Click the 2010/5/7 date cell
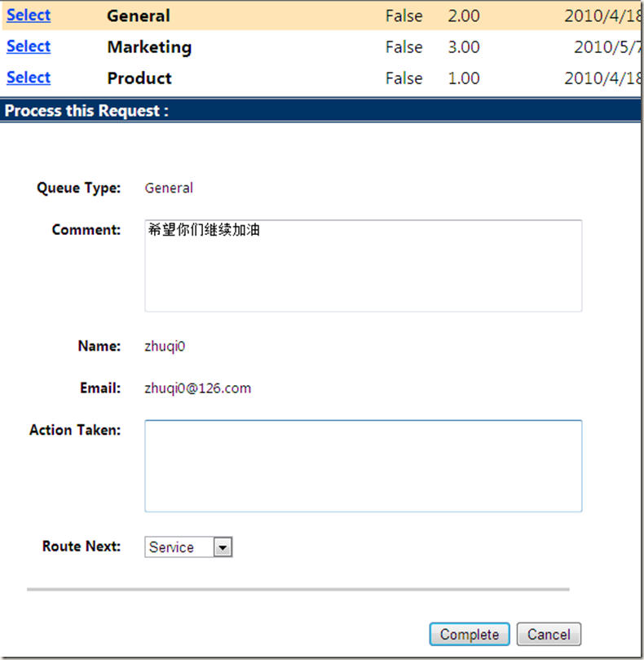The image size is (644, 660). pyautogui.click(x=607, y=47)
